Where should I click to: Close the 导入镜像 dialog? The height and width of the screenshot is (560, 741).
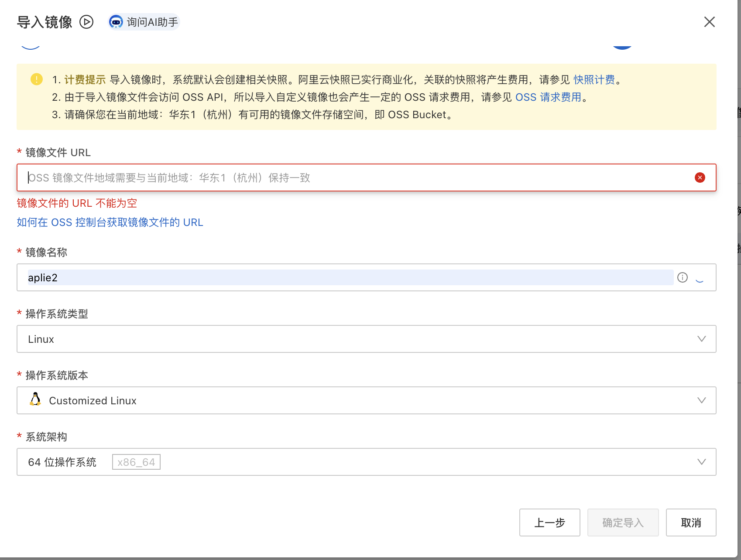(709, 22)
